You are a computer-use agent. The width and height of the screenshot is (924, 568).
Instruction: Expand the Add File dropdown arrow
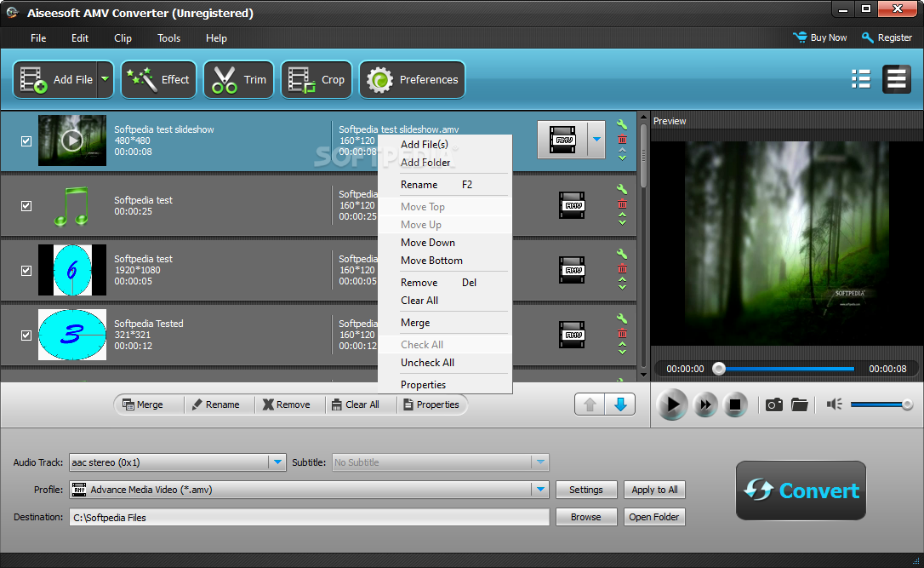[105, 80]
